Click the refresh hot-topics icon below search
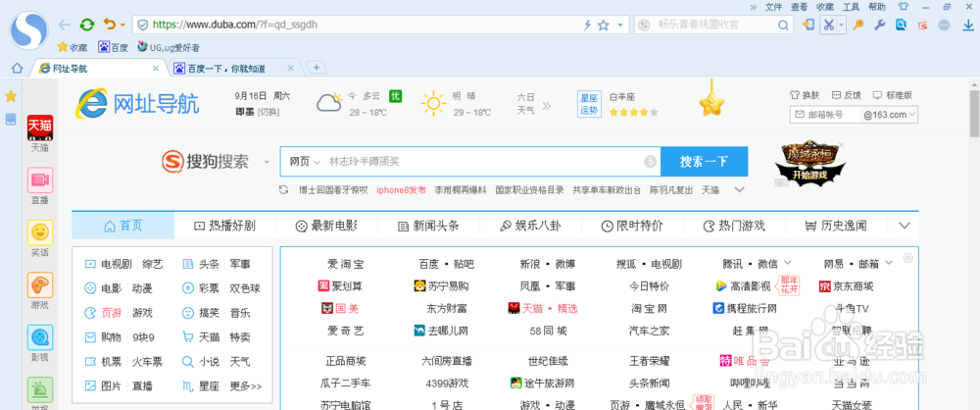Viewport: 980px width, 410px height. point(283,189)
